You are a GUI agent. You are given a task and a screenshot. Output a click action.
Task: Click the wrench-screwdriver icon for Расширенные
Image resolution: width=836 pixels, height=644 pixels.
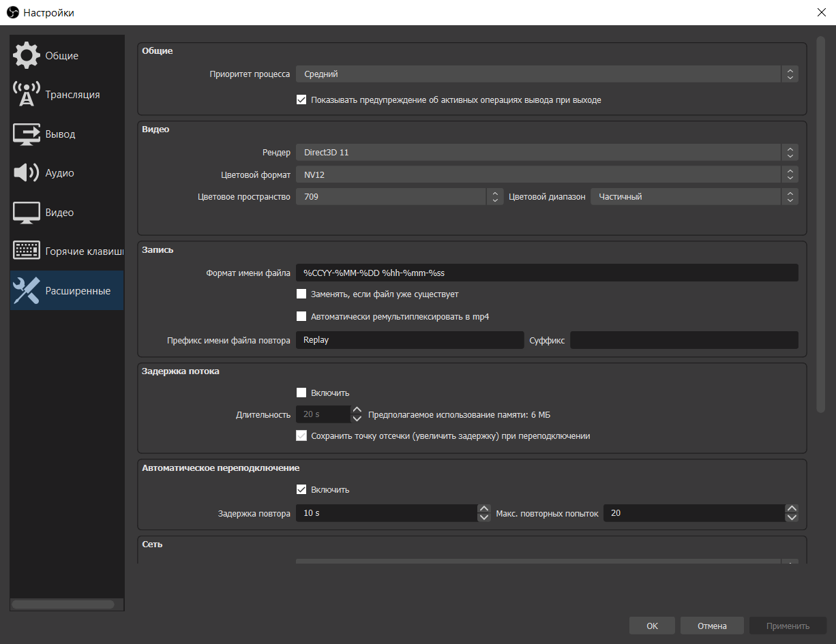(x=27, y=291)
